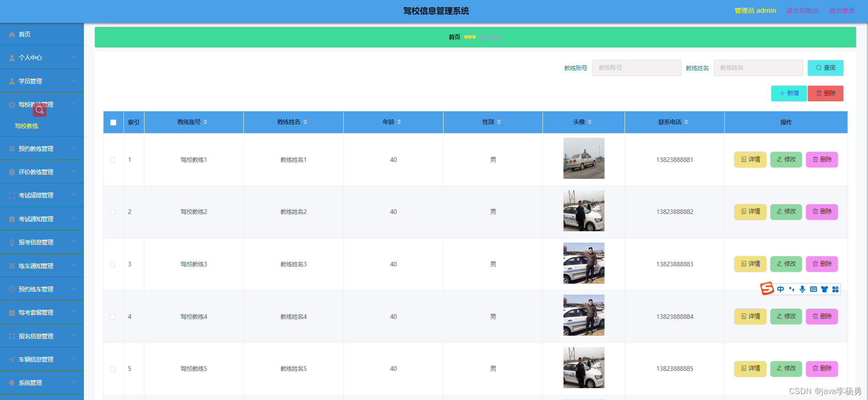This screenshot has width=868, height=400.
Task: Sort by contact phone column arrows
Action: tap(687, 122)
